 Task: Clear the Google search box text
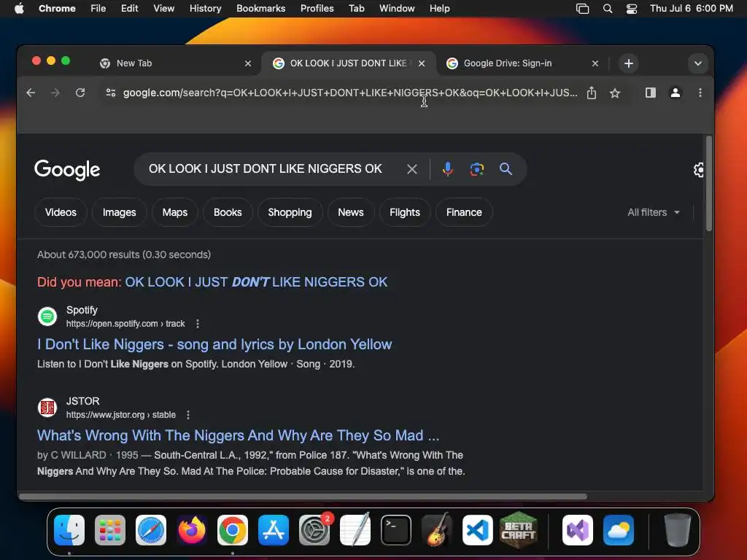(x=412, y=169)
